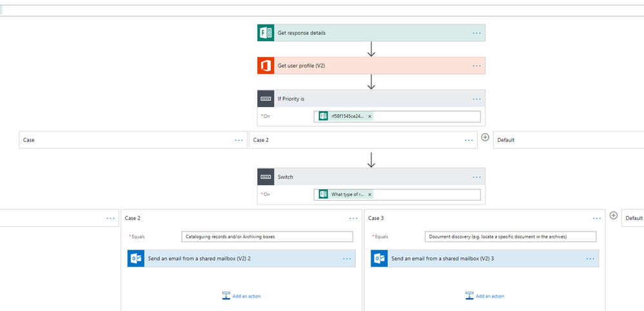Click the Outlook icon on shared mailbox email 2

[x=136, y=259]
